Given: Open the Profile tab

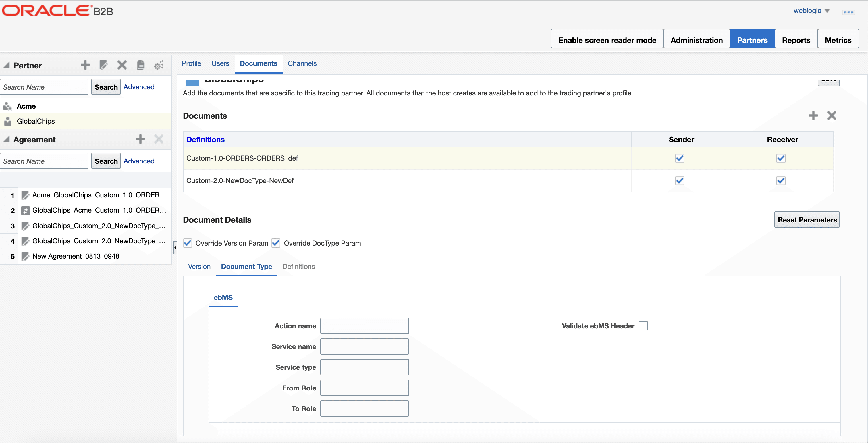Looking at the screenshot, I should click(191, 63).
